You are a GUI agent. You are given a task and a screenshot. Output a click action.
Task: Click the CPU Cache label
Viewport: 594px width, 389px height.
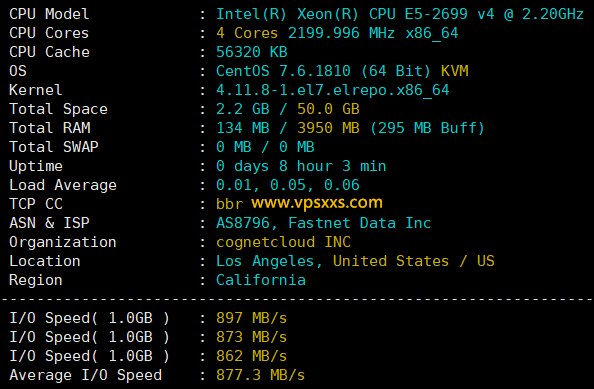(x=49, y=52)
